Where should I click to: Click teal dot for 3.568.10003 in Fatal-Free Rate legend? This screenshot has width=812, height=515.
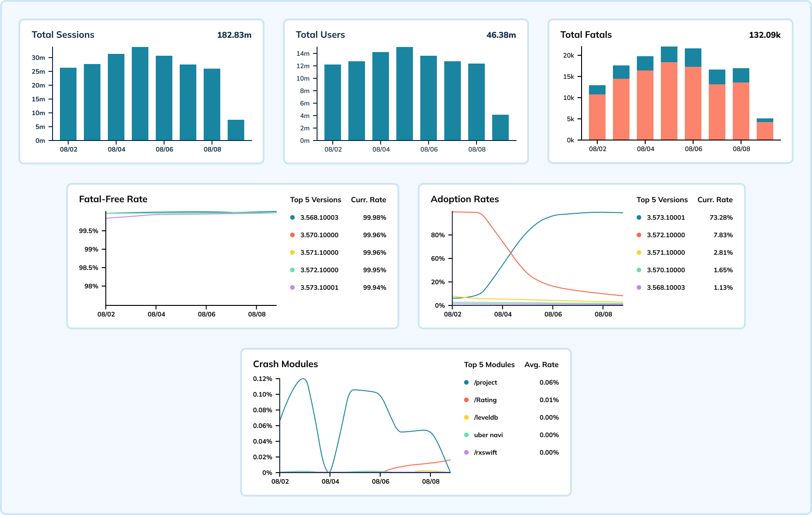(292, 217)
